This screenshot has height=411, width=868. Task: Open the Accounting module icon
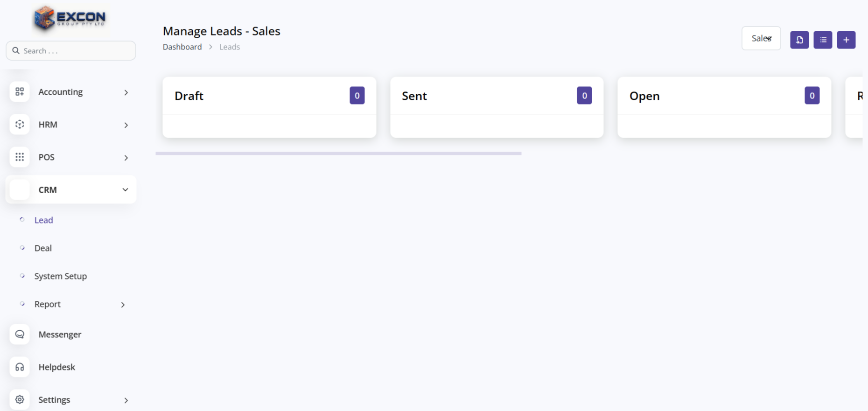click(20, 92)
